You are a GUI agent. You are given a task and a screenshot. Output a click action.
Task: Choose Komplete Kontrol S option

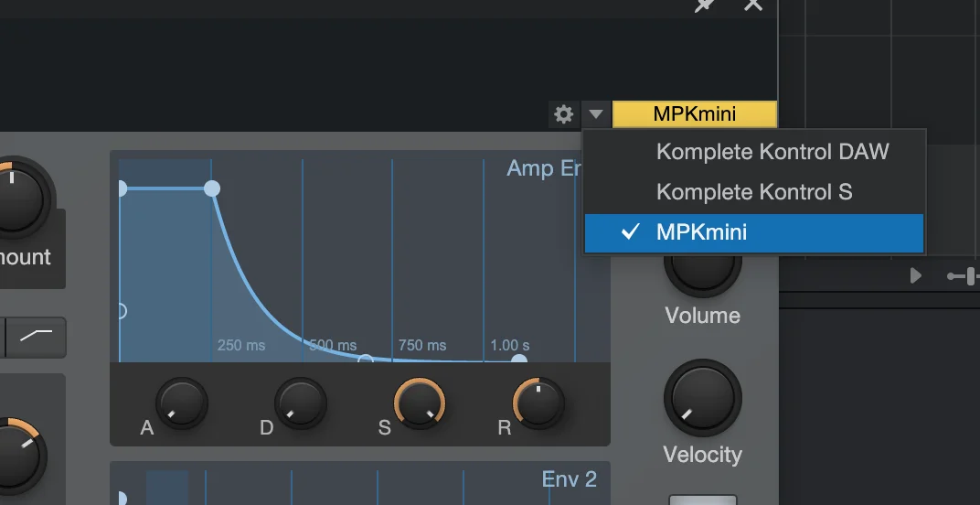[x=754, y=192]
